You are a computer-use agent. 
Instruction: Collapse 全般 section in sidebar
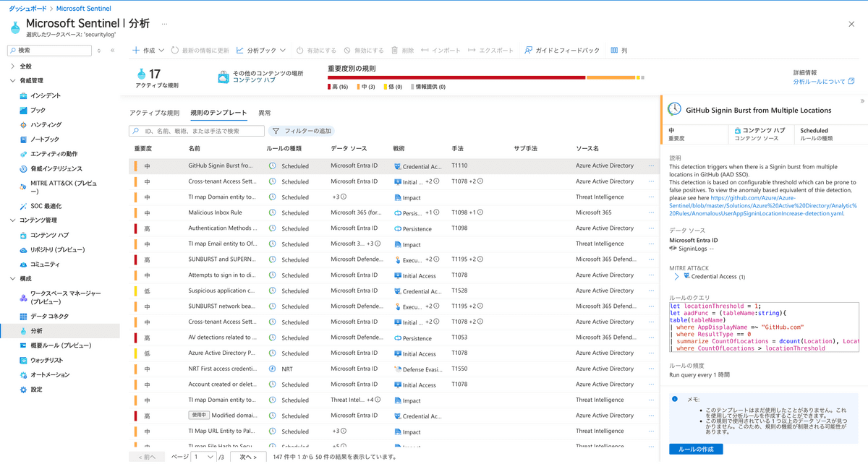coord(12,66)
